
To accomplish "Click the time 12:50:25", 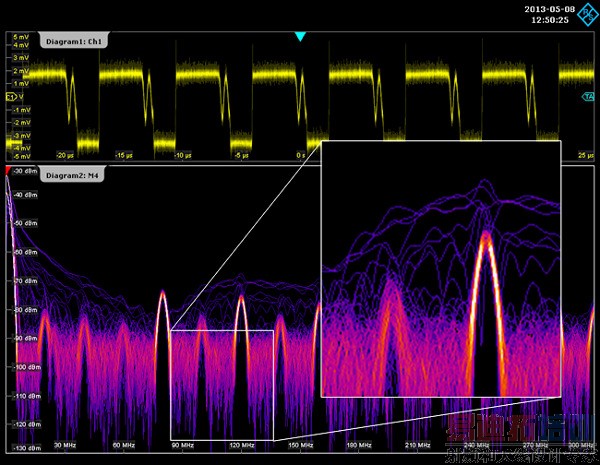I will 550,20.
